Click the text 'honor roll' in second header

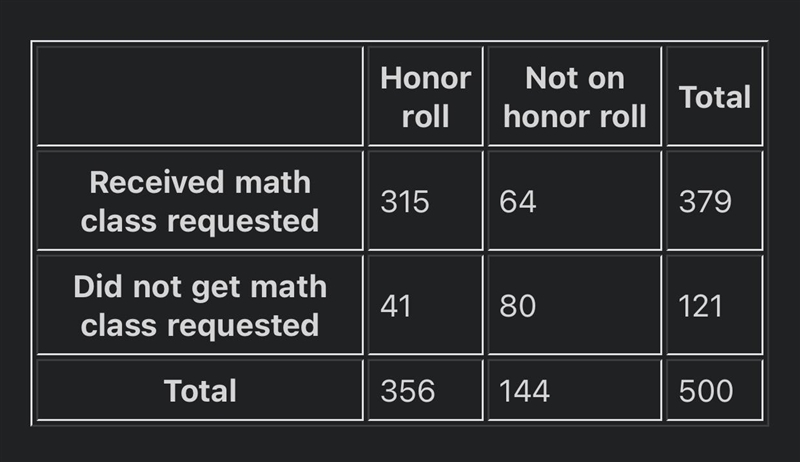pyautogui.click(x=574, y=117)
